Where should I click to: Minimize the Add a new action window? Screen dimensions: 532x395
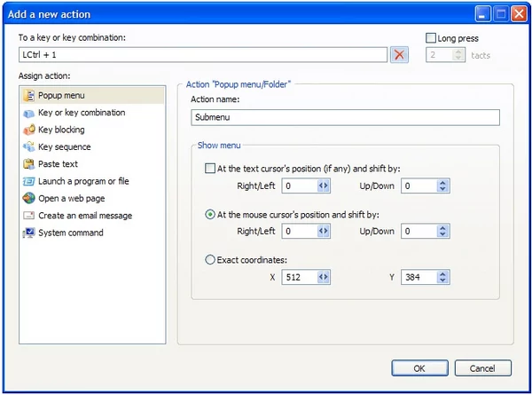[482, 14]
